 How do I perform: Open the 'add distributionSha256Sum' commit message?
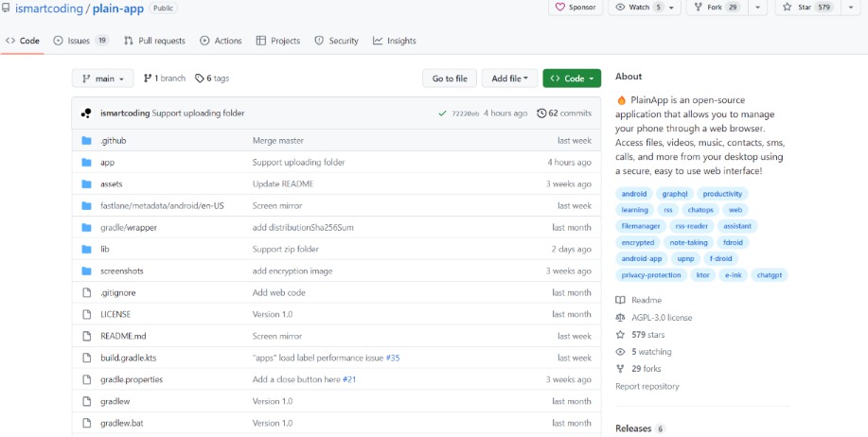pos(303,227)
